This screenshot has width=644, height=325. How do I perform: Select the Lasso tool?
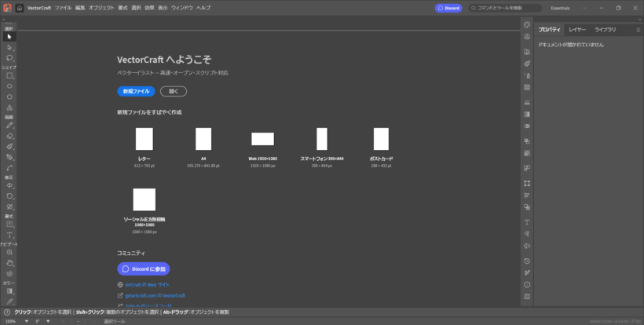point(9,58)
